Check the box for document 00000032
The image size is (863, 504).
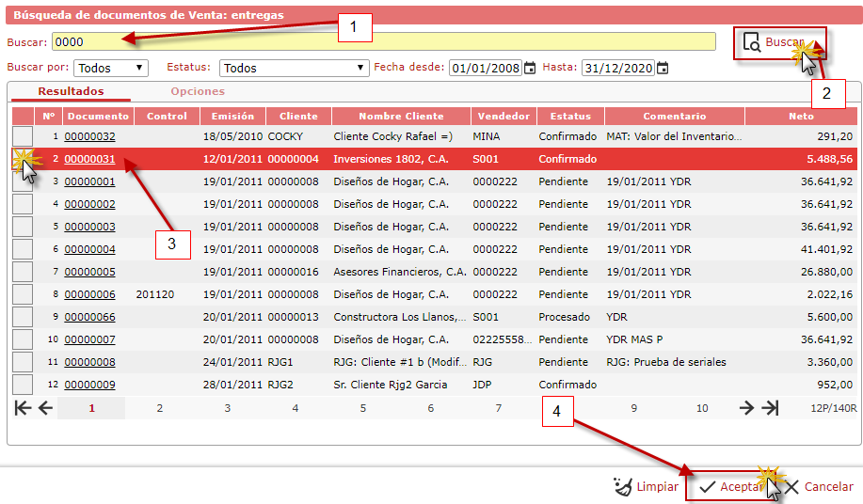coord(22,137)
